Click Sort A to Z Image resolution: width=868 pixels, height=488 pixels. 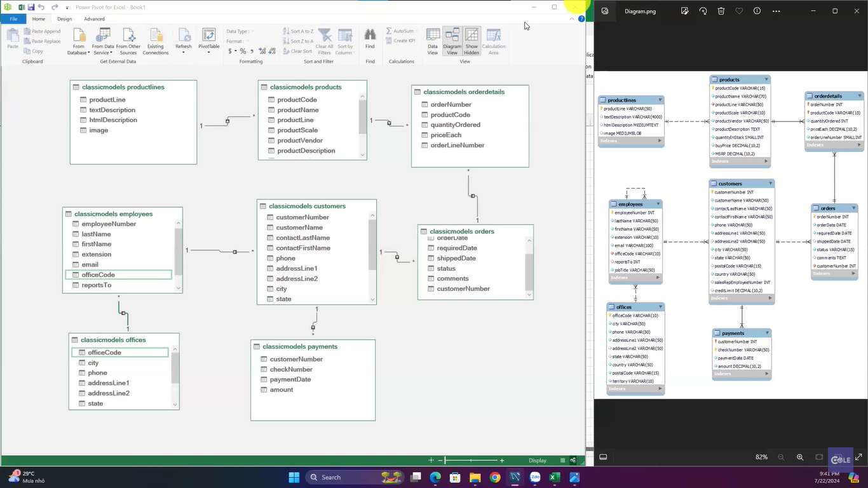298,31
